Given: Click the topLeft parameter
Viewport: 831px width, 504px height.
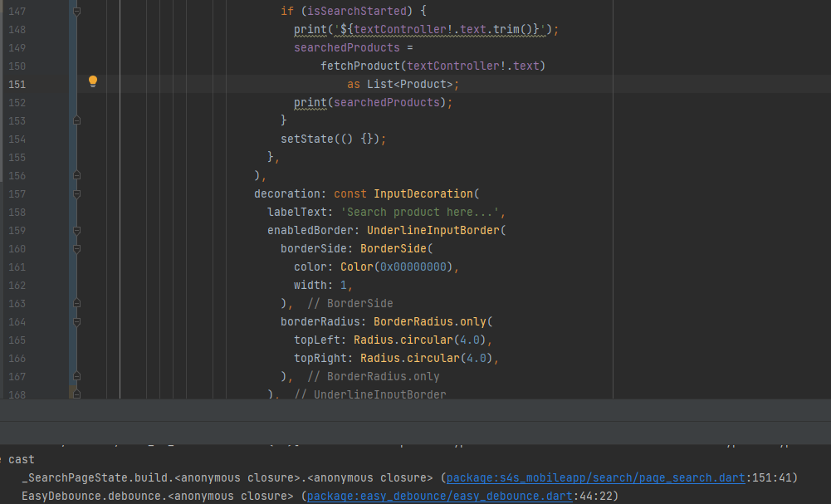Looking at the screenshot, I should click(320, 340).
